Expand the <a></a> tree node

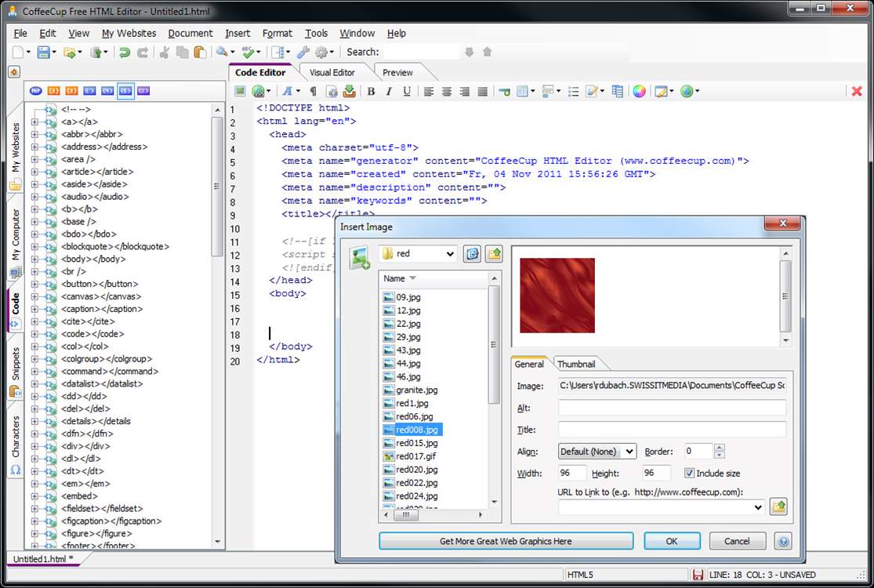(34, 122)
